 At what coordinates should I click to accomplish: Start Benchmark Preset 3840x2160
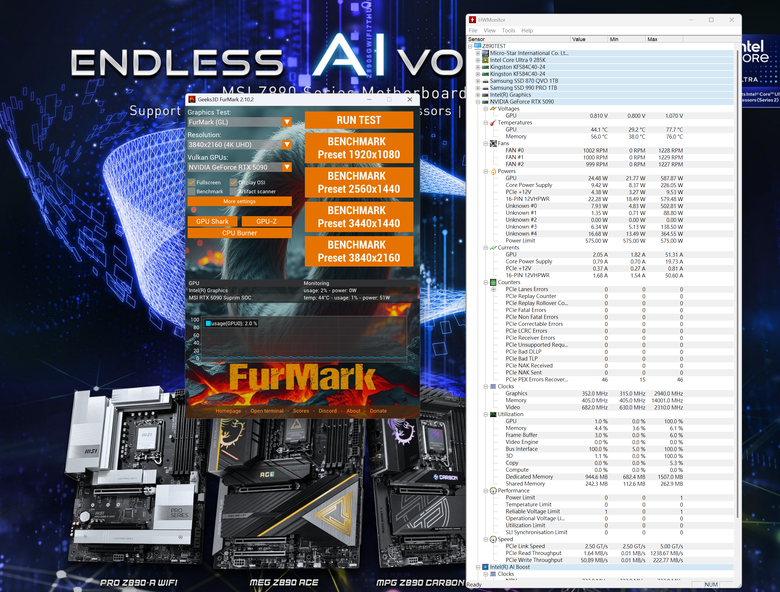(x=359, y=251)
